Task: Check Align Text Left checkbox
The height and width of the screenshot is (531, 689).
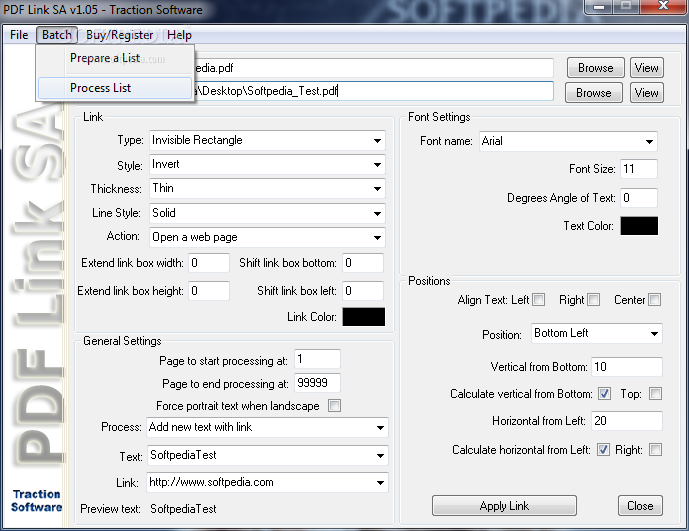Action: [x=538, y=300]
